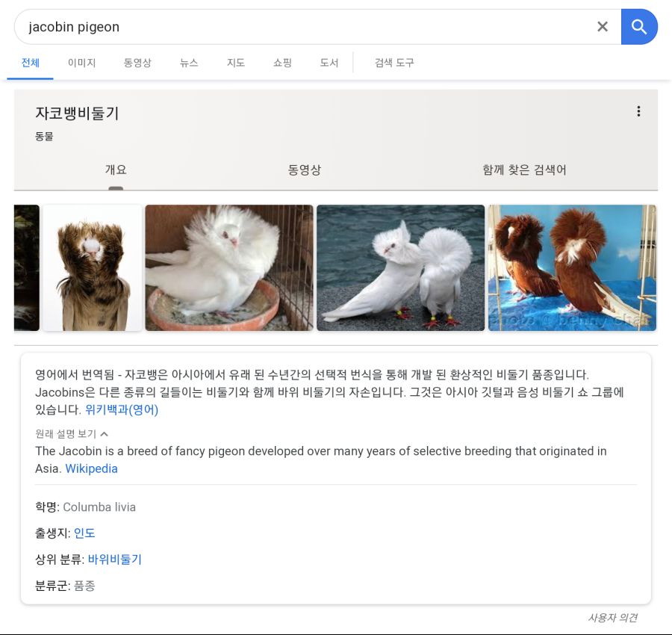
Task: Open the brown Jacobin pigeon portrait thumbnail
Action: [x=93, y=267]
